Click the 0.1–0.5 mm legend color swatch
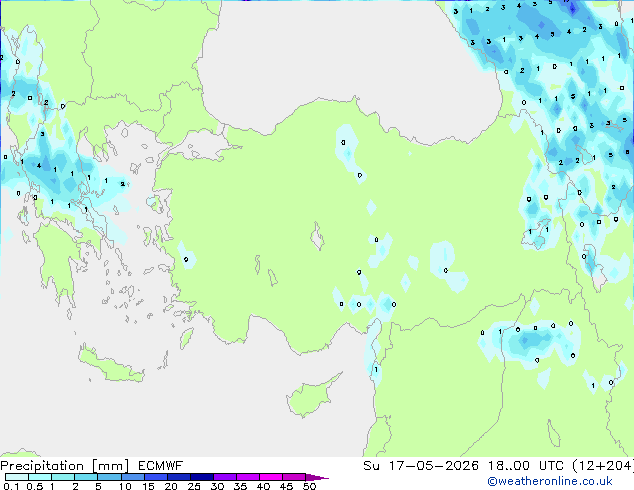Image resolution: width=634 pixels, height=490 pixels. (x=17, y=477)
